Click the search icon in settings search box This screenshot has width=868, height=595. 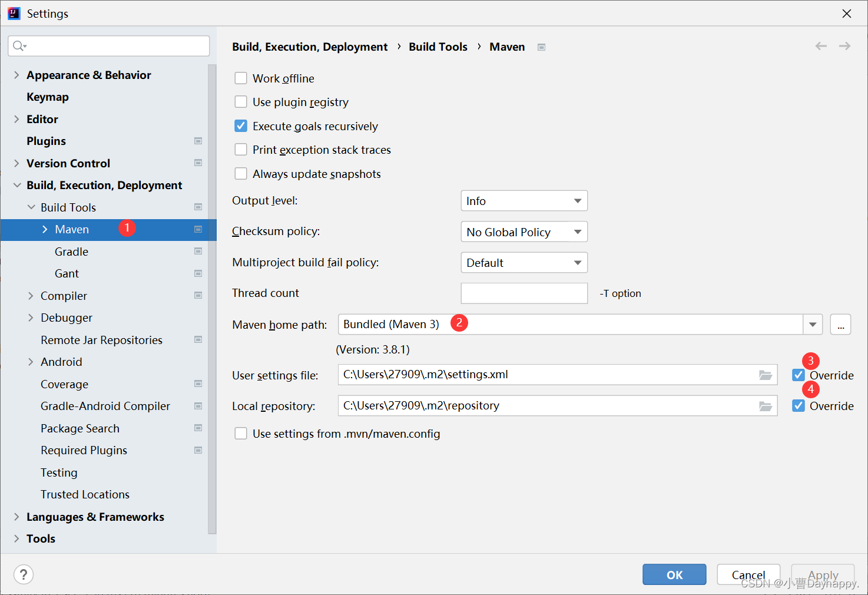coord(19,46)
